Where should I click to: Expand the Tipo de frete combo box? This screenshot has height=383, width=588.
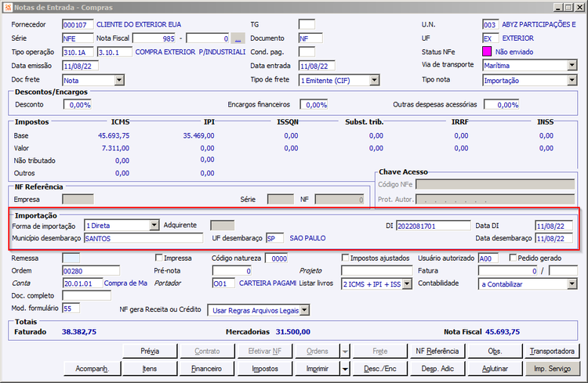374,80
